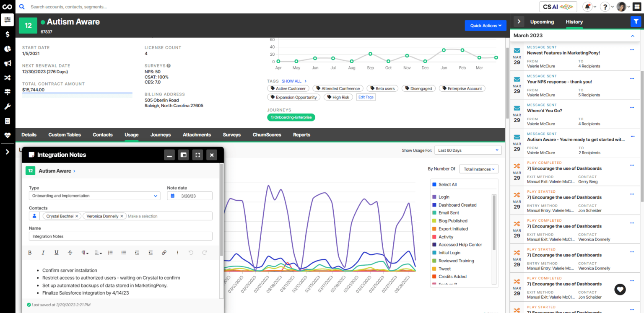
Task: Insert a hyperlink using the link icon
Action: (164, 252)
